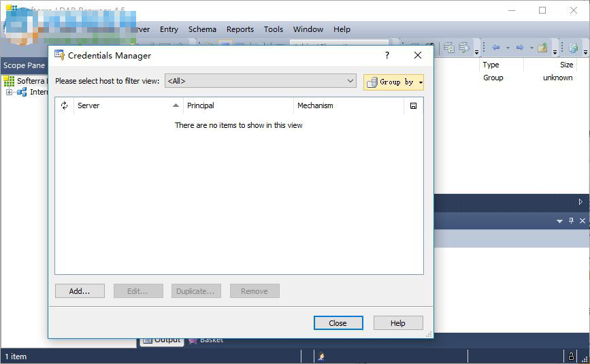This screenshot has width=590, height=364.
Task: Pin the bottom panel using the pushpin icon
Action: click(571, 221)
